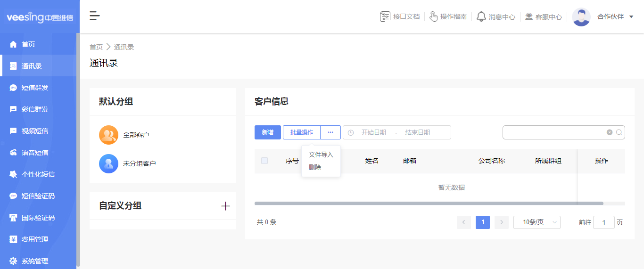The width and height of the screenshot is (644, 269).
Task: Click the magnifier search icon
Action: [619, 132]
